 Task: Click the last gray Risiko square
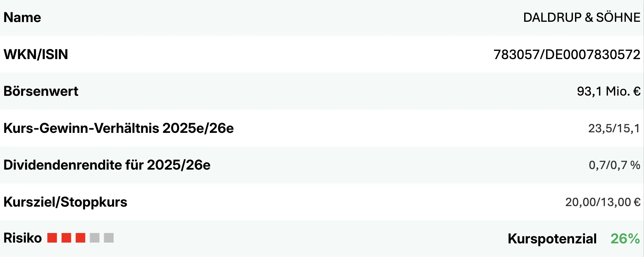tap(109, 238)
